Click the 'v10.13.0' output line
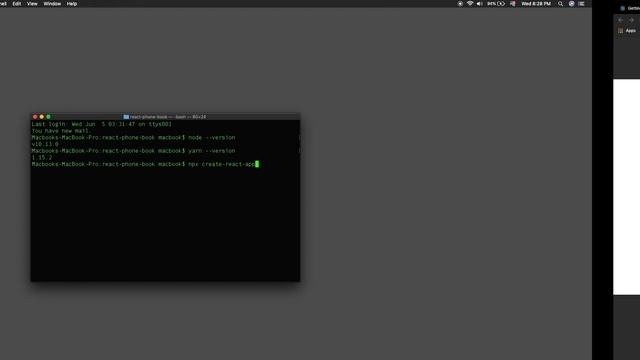 pyautogui.click(x=45, y=144)
